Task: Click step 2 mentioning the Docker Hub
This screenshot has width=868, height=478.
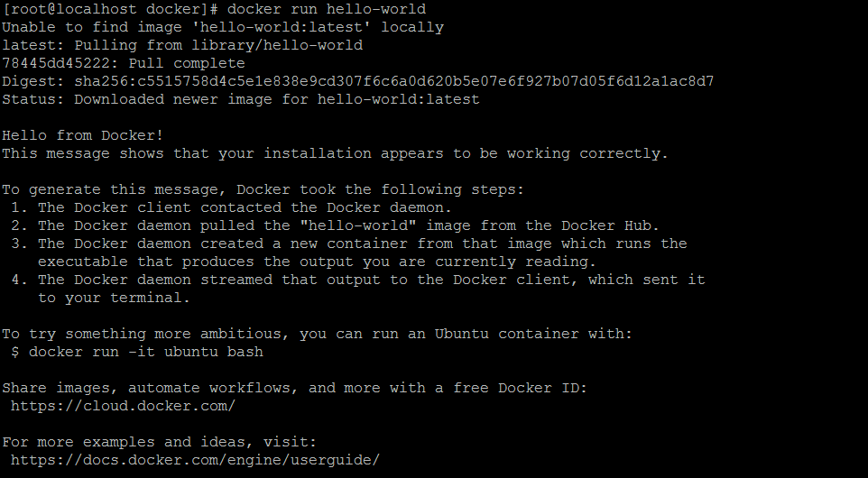Action: (336, 225)
